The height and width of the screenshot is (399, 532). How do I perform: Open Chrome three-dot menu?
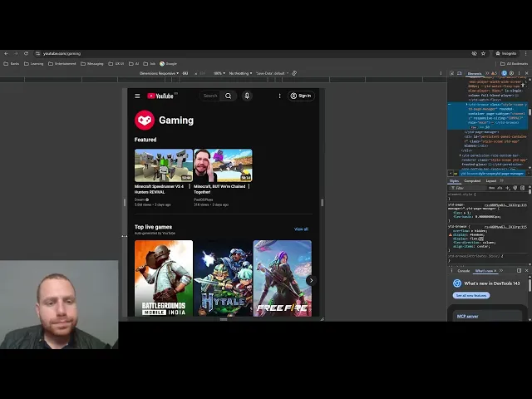(x=526, y=53)
